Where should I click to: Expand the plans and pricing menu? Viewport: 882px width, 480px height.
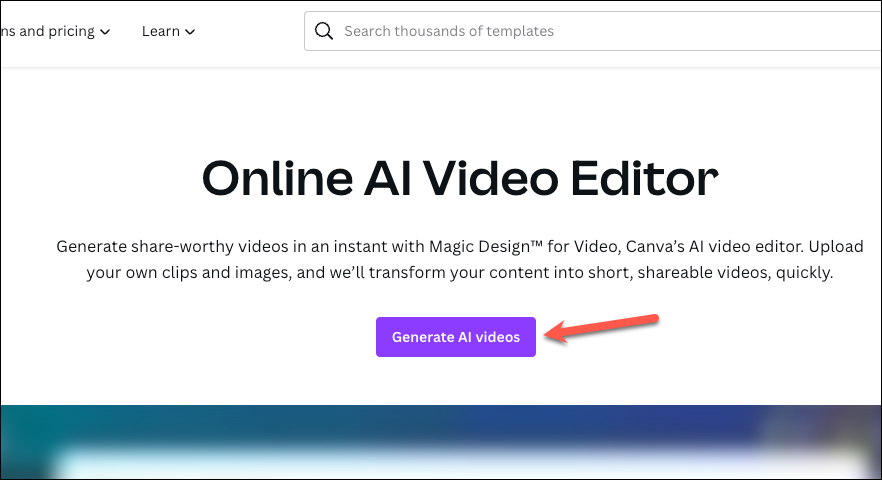55,32
